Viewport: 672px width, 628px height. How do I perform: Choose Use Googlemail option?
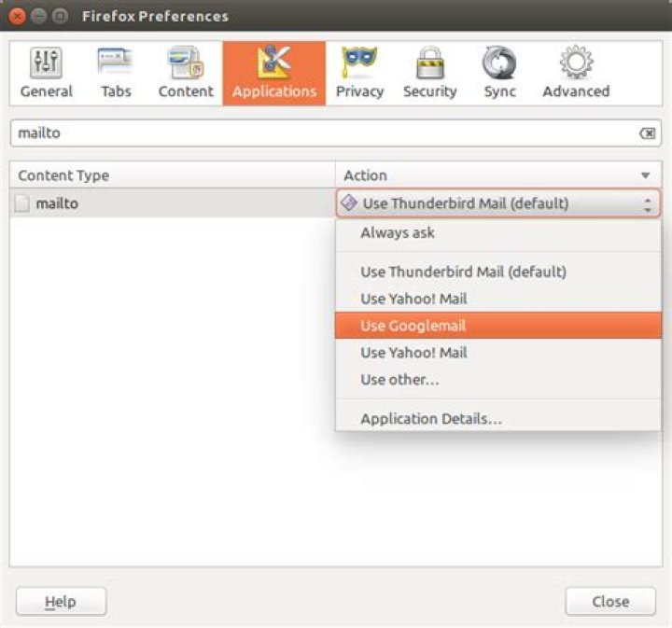(x=498, y=326)
